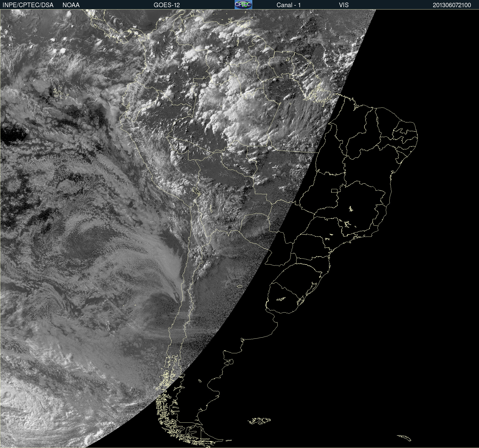Click the 'INPE/CPTEC/DSA' header text
The height and width of the screenshot is (448, 479).
point(28,5)
